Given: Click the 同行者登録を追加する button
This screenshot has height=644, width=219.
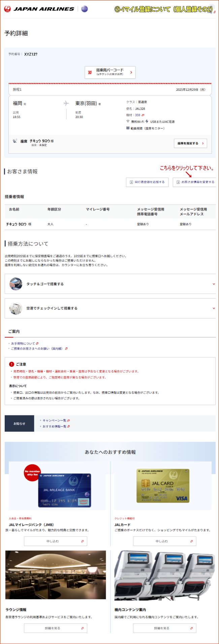Looking at the screenshot, I should (148, 182).
